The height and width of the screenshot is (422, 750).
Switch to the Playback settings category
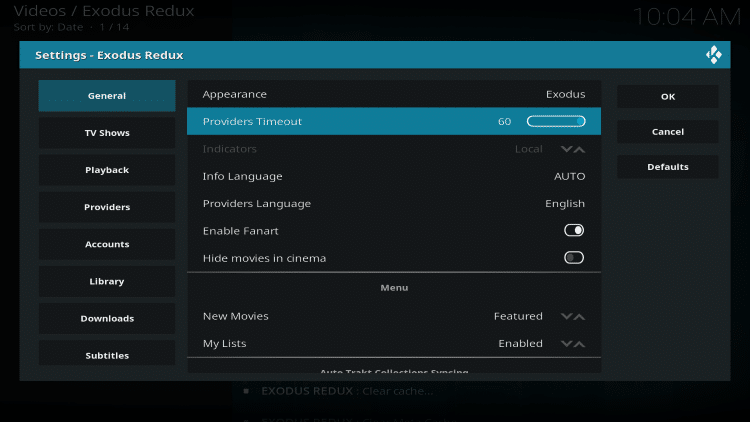pyautogui.click(x=107, y=170)
